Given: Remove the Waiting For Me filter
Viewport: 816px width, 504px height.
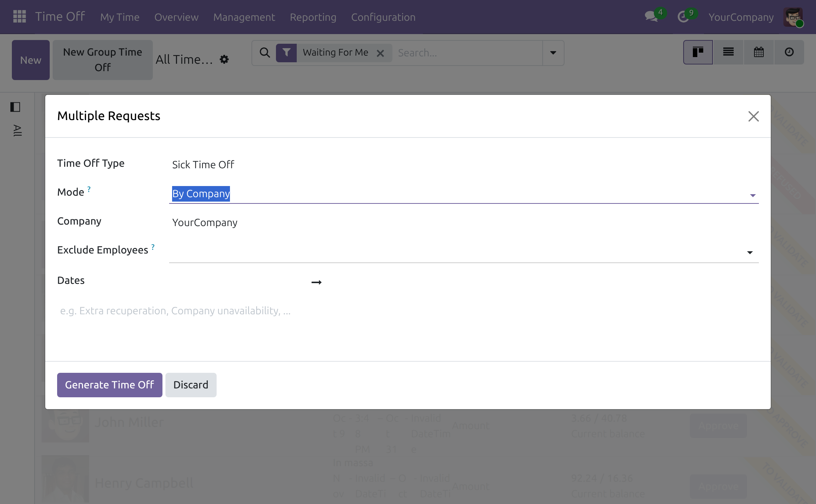Looking at the screenshot, I should pos(380,53).
